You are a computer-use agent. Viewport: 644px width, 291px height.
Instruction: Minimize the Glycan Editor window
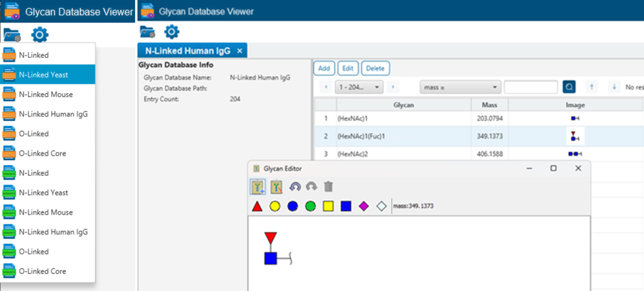click(x=530, y=168)
